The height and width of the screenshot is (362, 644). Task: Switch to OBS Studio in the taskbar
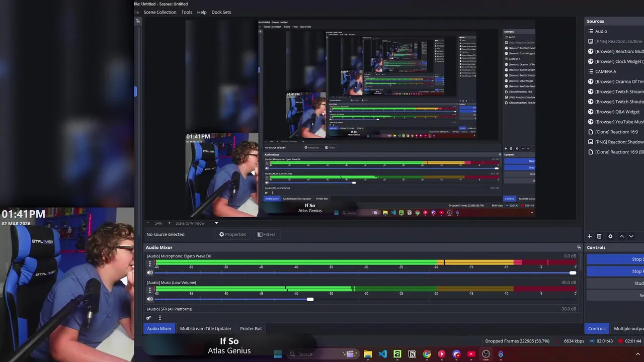click(486, 354)
